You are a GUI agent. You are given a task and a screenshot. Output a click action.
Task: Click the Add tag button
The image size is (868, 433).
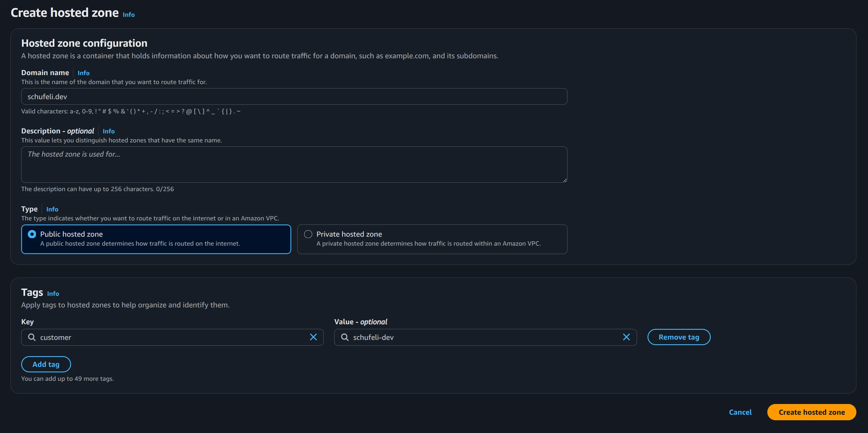click(46, 364)
